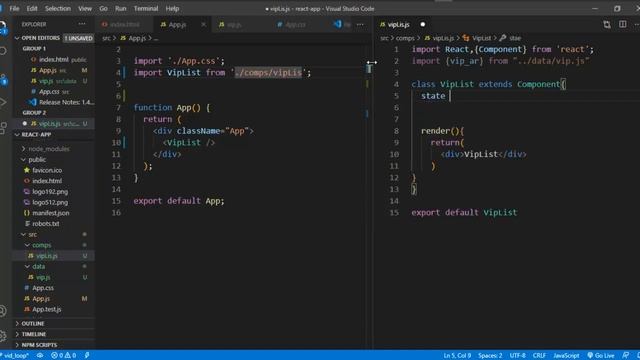
Task: Open App.test.js in the src folder
Action: (47, 309)
